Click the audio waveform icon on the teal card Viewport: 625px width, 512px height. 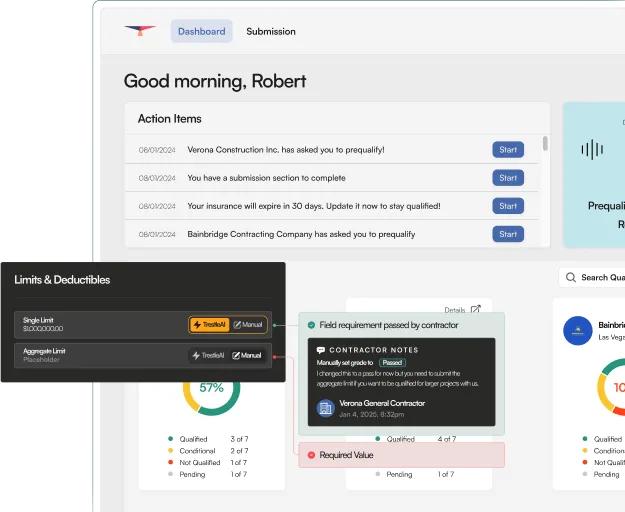pyautogui.click(x=592, y=149)
